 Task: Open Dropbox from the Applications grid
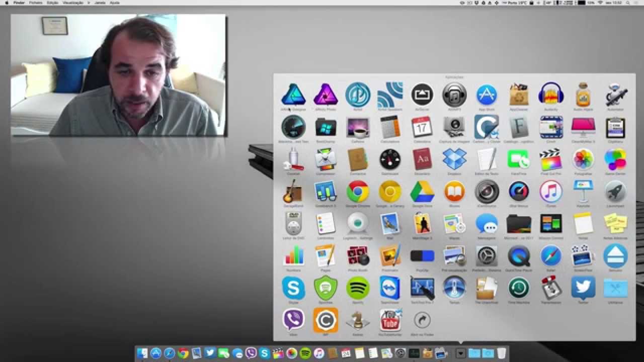click(x=454, y=159)
